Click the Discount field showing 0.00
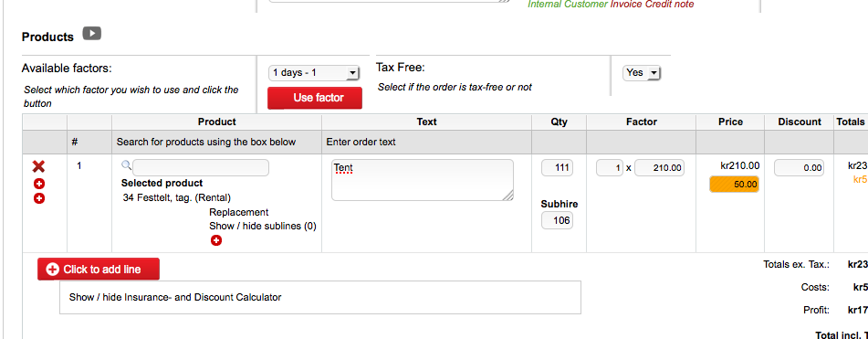The height and width of the screenshot is (339, 868). tap(799, 168)
